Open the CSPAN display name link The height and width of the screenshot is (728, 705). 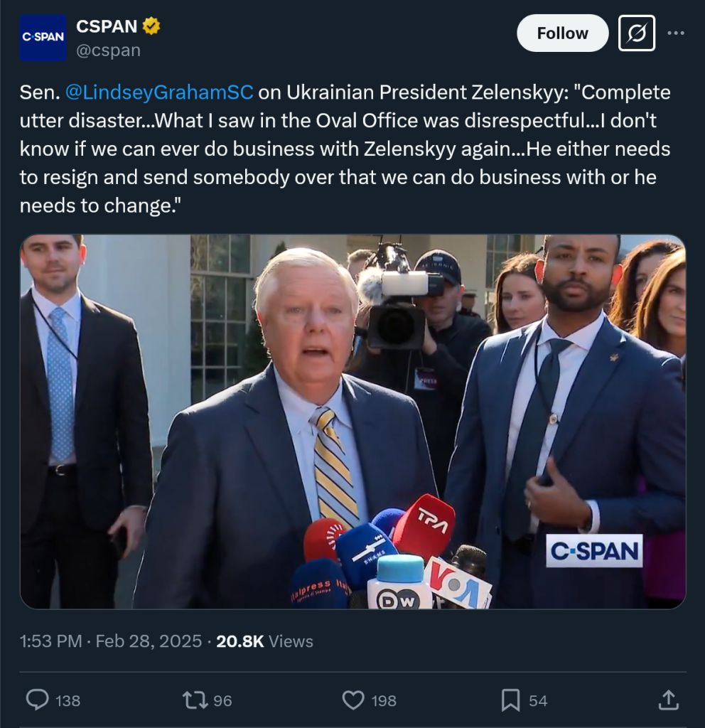[x=107, y=26]
